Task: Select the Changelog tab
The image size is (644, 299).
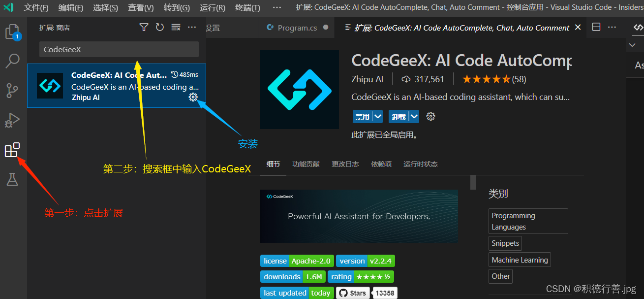Action: (345, 164)
